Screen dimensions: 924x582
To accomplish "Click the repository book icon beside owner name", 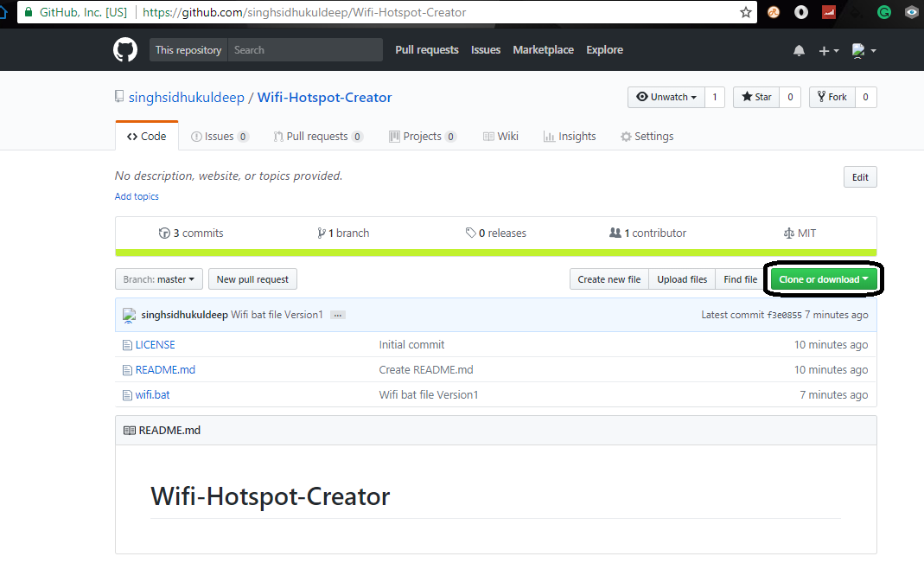I will (119, 97).
